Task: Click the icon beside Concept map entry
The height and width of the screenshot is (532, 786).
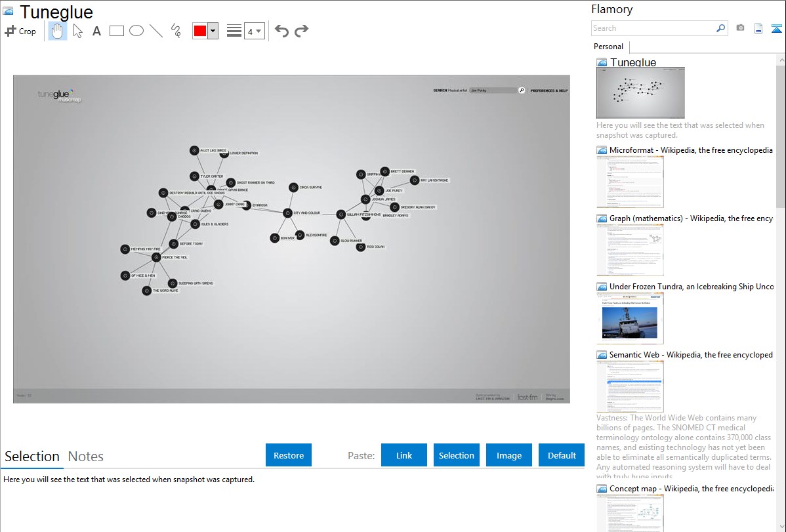Action: tap(602, 489)
